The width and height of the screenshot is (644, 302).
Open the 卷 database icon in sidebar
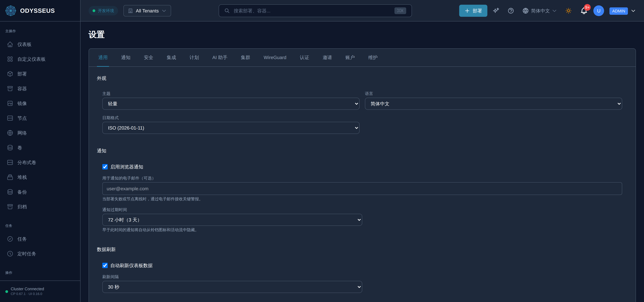10,147
